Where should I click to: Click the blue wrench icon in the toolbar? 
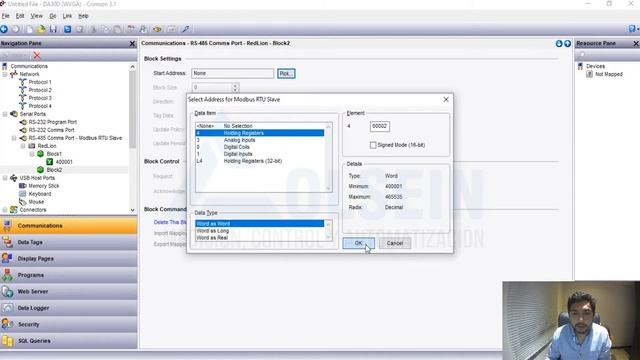[185, 29]
